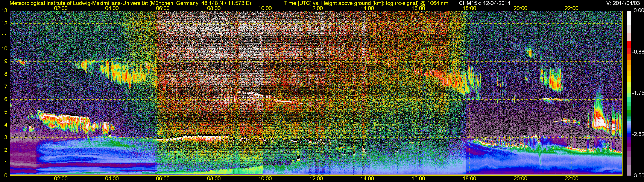
Task: Click the 'Time [UTC] vs. Height above ground' label
Action: click(x=328, y=3)
